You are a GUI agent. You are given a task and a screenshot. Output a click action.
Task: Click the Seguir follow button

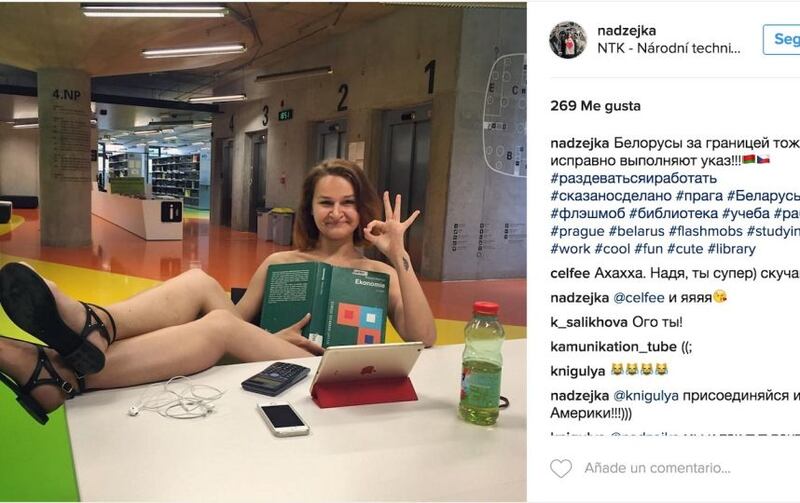point(782,39)
